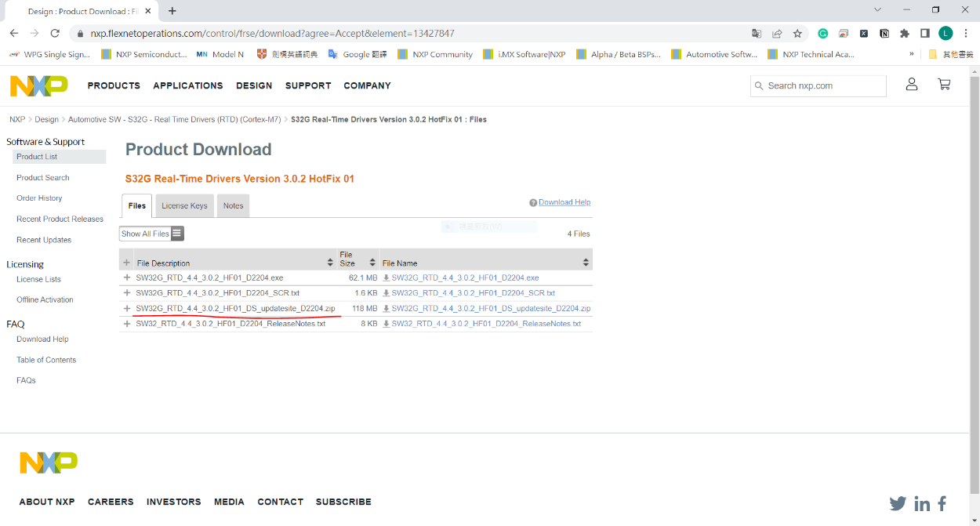Click the Design breadcrumb link
The height and width of the screenshot is (526, 980).
[46, 120]
